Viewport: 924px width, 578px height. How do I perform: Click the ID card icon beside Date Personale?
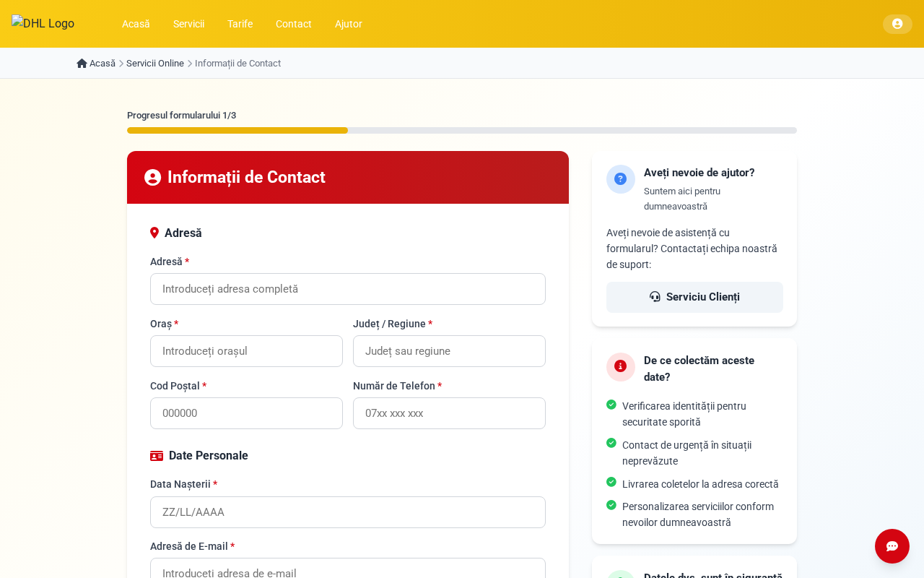[x=157, y=456]
